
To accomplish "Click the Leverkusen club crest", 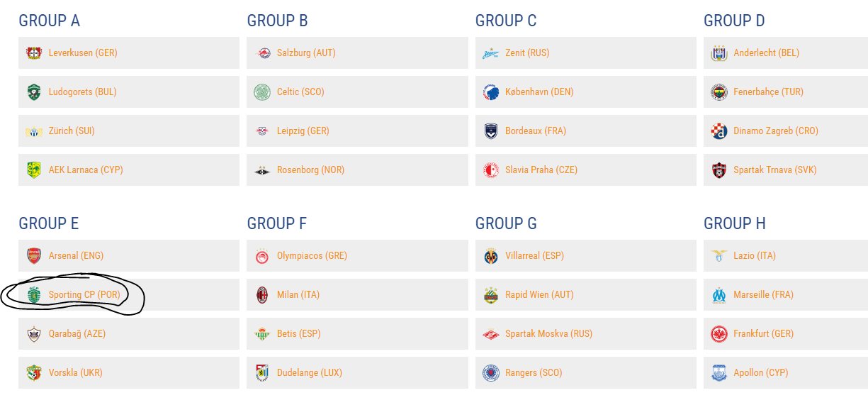I will point(33,53).
